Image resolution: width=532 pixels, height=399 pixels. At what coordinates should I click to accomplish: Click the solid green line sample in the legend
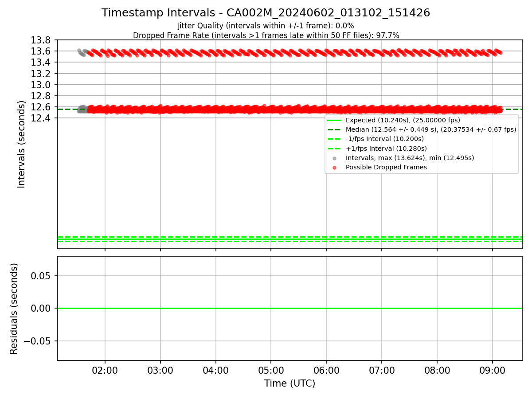click(x=334, y=121)
